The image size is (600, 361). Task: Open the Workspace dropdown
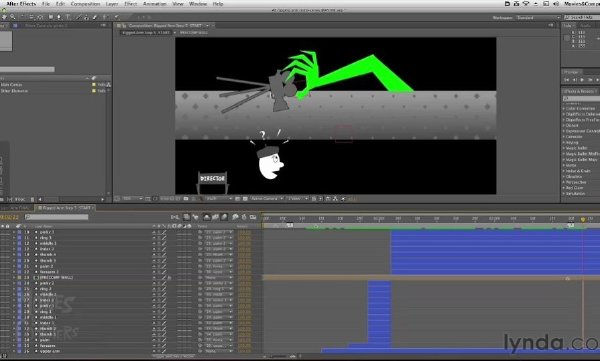click(537, 18)
